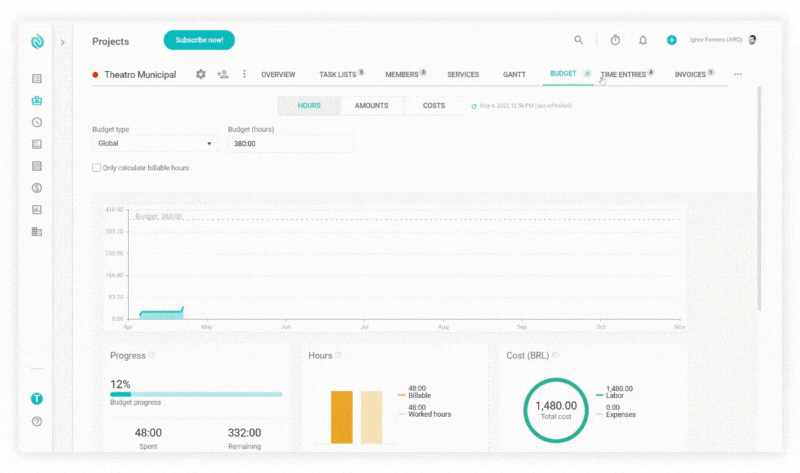Open the dollar sign sidebar icon
The image size is (800, 473).
click(37, 188)
